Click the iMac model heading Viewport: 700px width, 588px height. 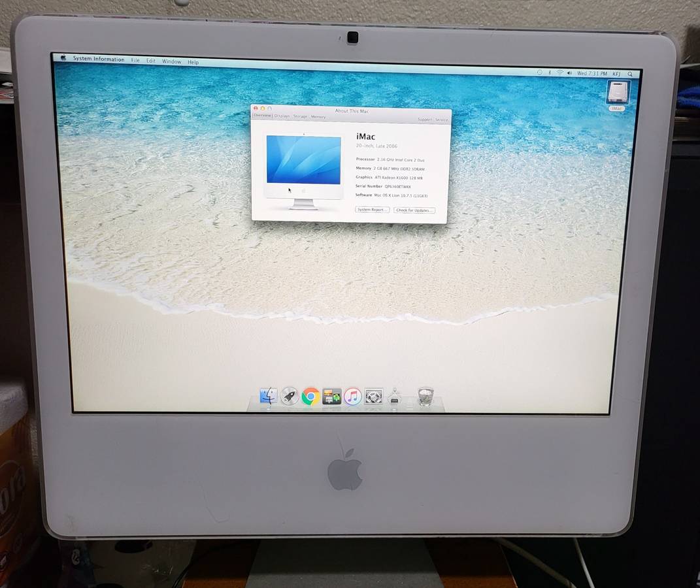click(x=365, y=137)
